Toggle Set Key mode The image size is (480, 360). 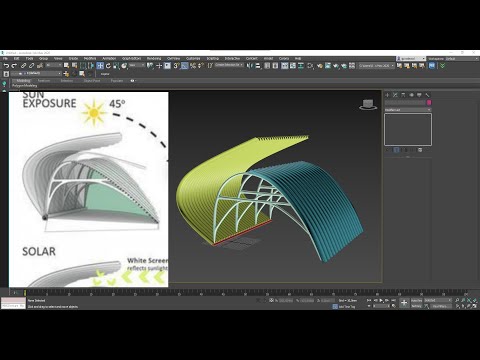pyautogui.click(x=416, y=306)
